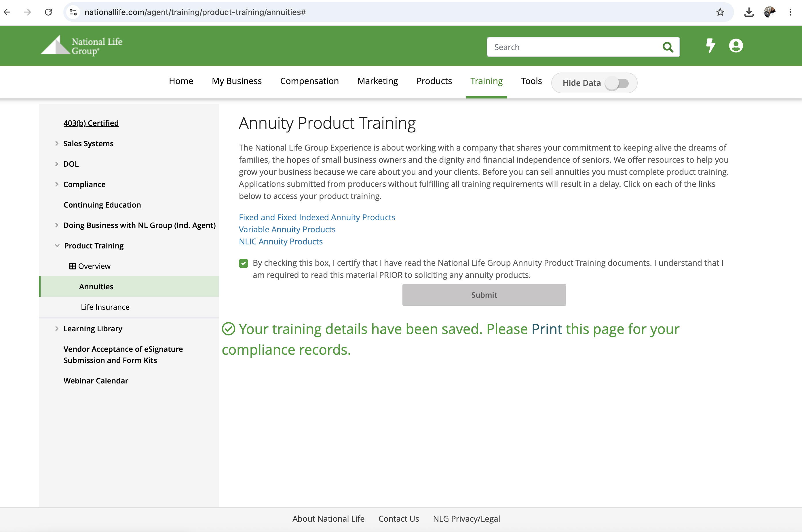Reload the page with the refresh icon
Screen dimensions: 802x532
point(49,12)
